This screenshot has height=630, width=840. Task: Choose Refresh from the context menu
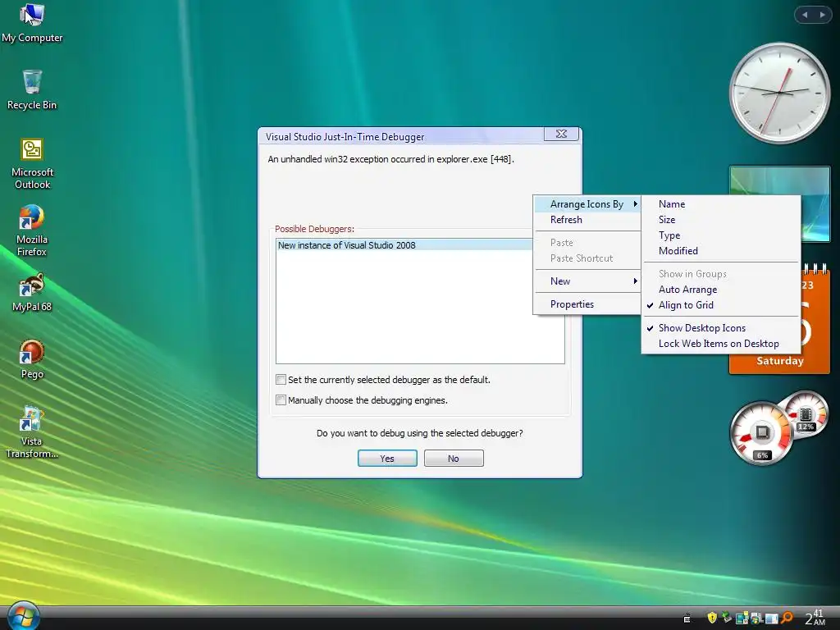tap(587, 220)
